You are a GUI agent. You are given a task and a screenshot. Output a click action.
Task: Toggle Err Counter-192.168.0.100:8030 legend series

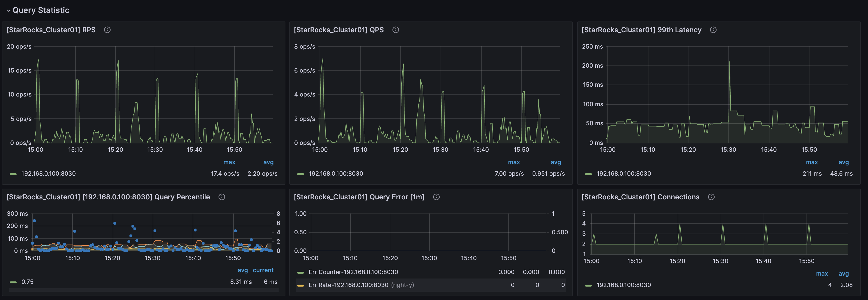coord(353,272)
